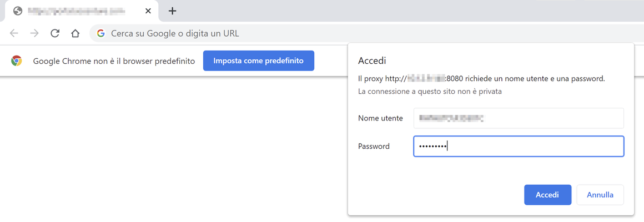Image resolution: width=644 pixels, height=222 pixels.
Task: Click the Chrome logo in infobar
Action: [17, 60]
